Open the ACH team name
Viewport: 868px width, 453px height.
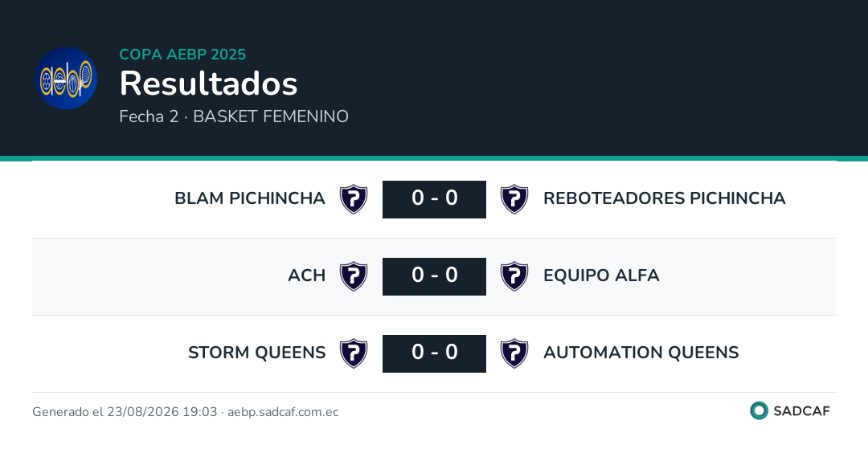(x=307, y=275)
